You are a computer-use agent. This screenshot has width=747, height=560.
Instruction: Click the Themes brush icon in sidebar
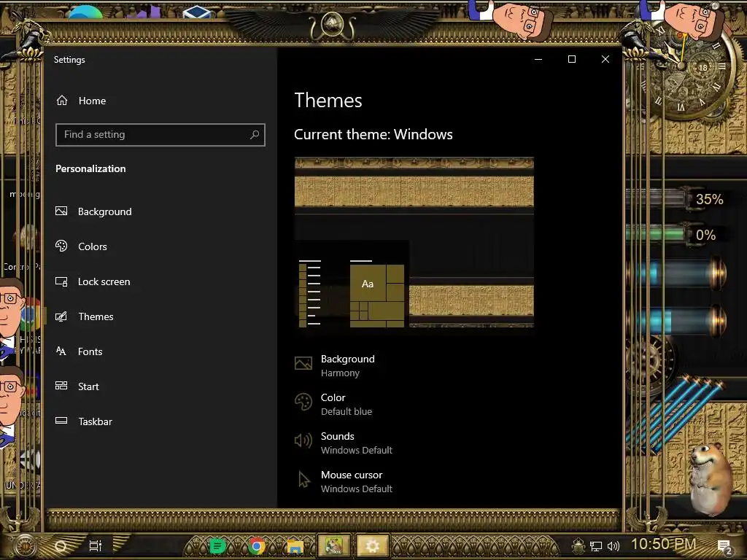click(61, 316)
